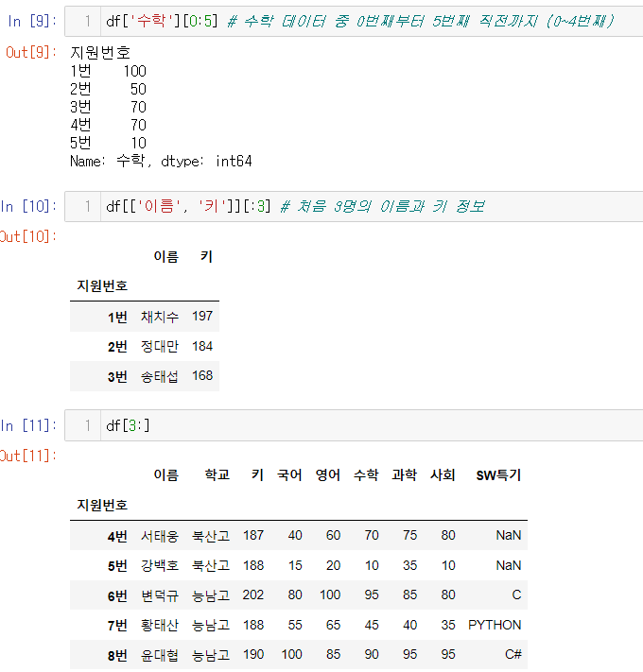Click the height value 184
Viewport: 643px width, 672px height.
(x=202, y=346)
